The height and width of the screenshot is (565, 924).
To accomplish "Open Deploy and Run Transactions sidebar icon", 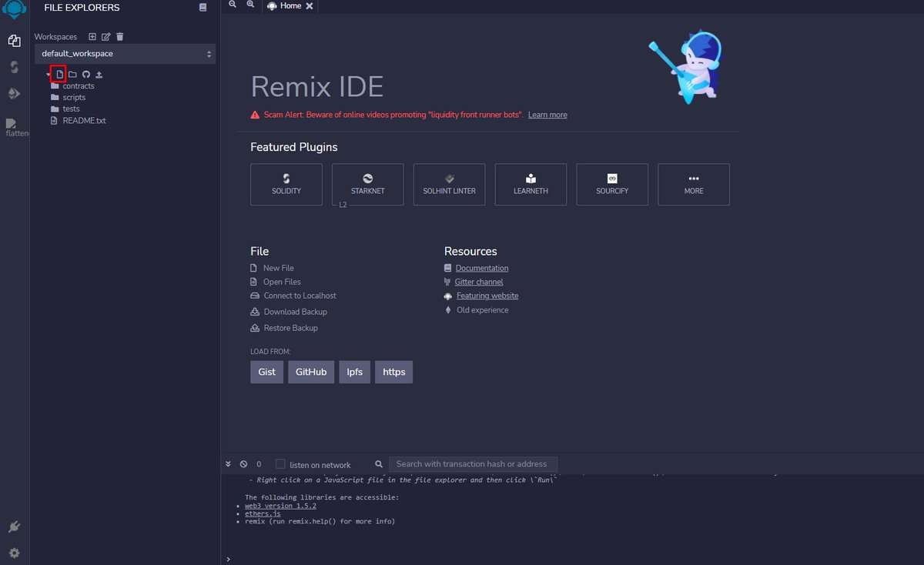I will 14,94.
